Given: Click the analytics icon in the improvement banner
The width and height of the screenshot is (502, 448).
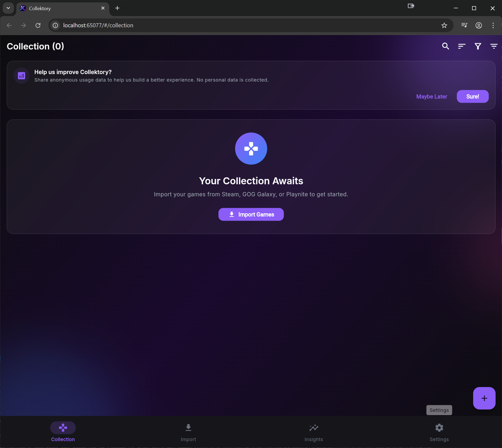Looking at the screenshot, I should click(21, 75).
